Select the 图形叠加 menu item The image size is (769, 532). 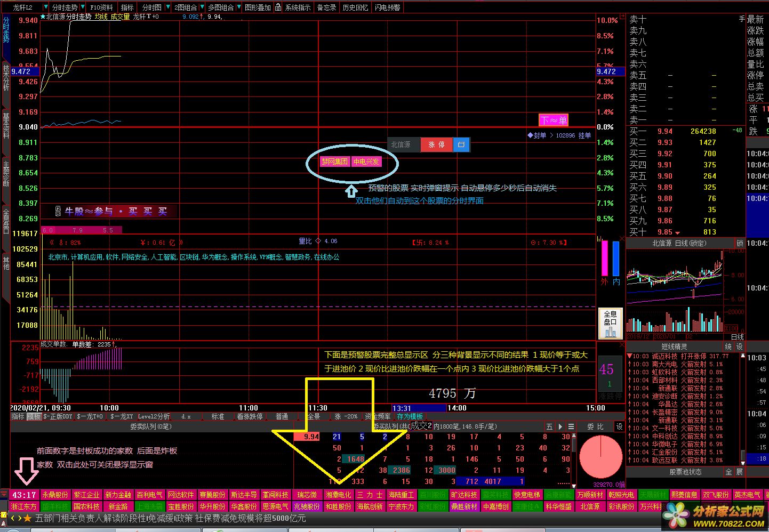pyautogui.click(x=258, y=7)
